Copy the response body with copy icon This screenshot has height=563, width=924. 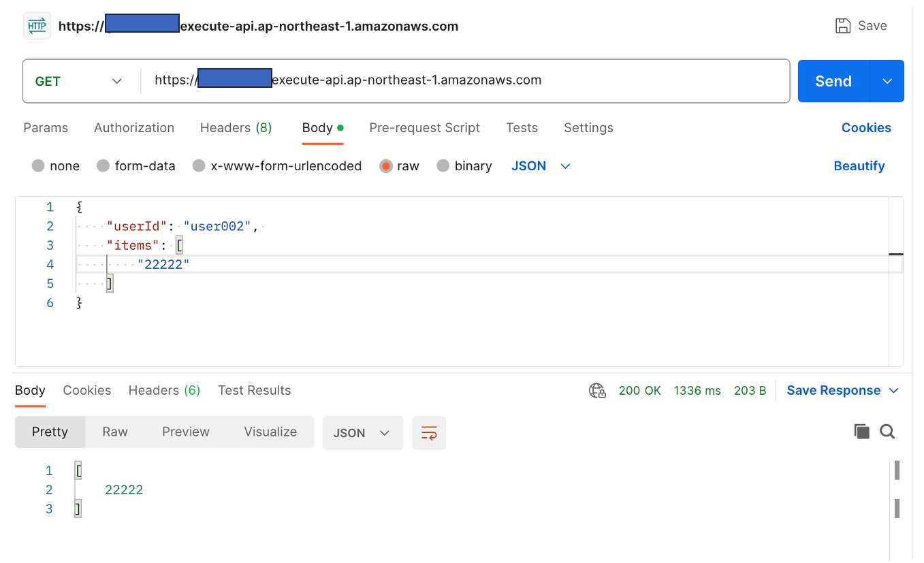click(x=861, y=432)
